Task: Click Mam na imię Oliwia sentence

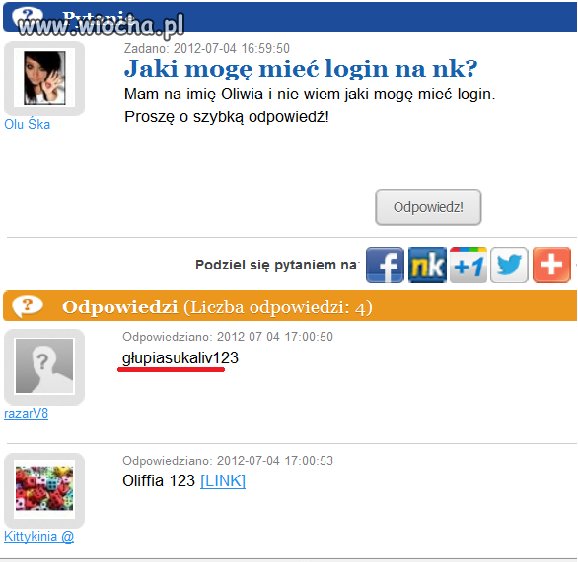Action: pyautogui.click(x=309, y=94)
